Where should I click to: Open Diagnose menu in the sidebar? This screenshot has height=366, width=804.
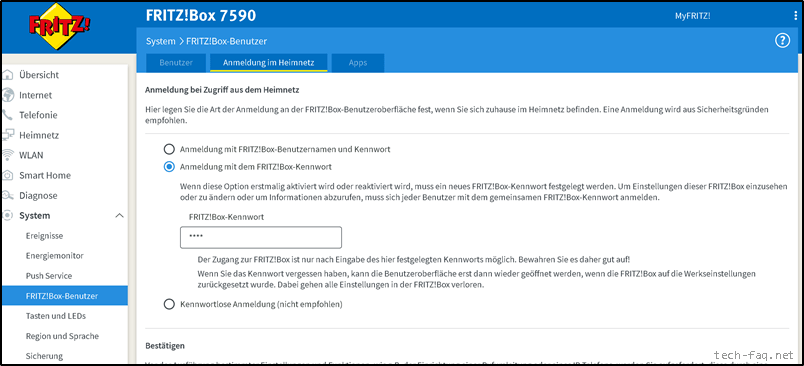coord(38,195)
